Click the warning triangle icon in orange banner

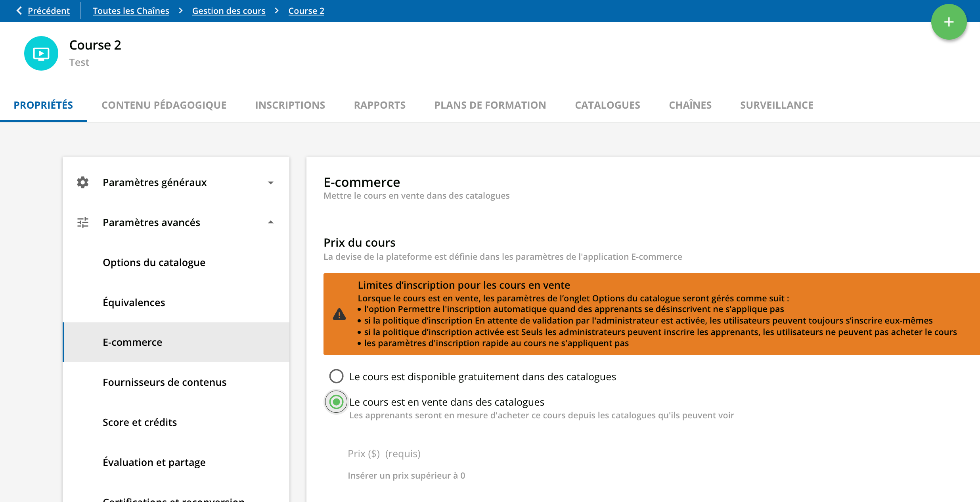tap(339, 314)
